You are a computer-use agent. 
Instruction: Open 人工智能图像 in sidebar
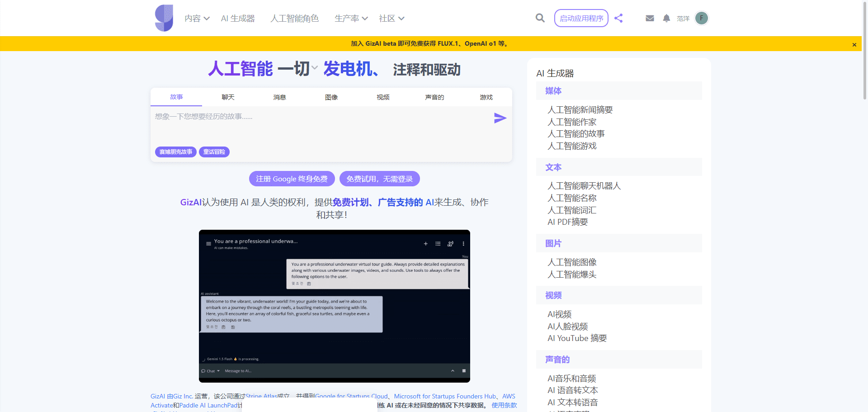click(x=572, y=262)
